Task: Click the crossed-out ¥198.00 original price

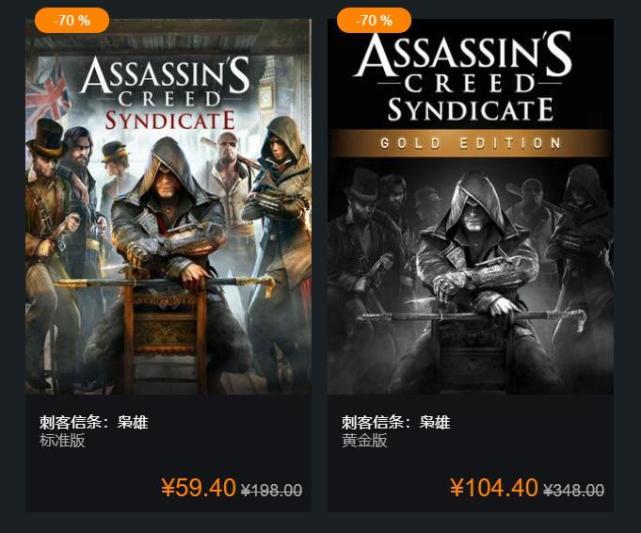Action: click(x=272, y=490)
